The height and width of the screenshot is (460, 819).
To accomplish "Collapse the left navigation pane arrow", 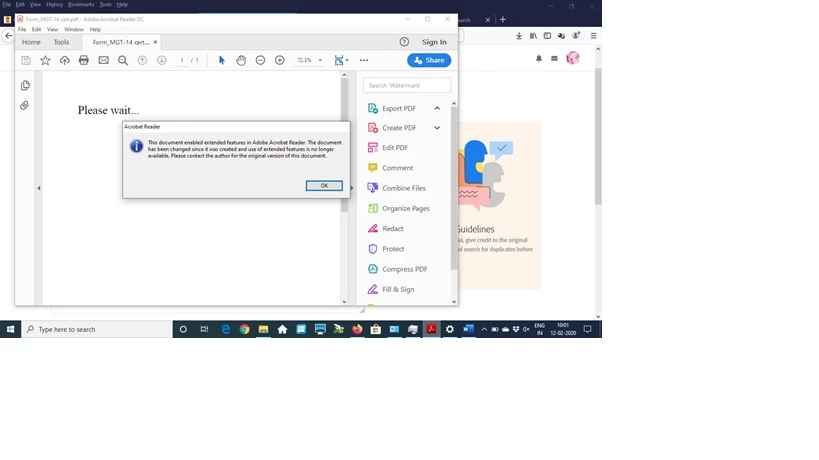I will point(39,188).
